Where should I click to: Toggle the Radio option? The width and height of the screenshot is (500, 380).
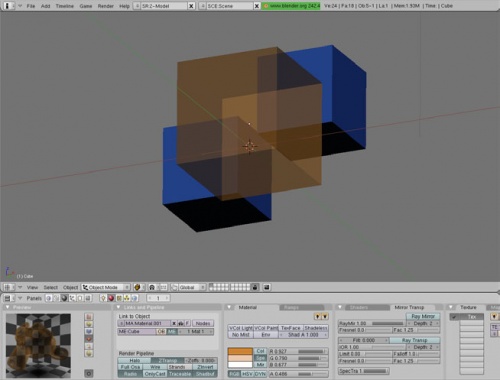point(130,374)
